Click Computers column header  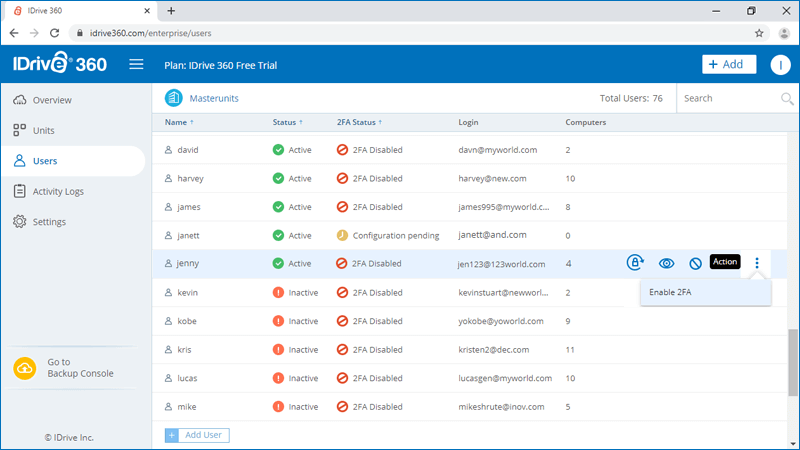[585, 122]
